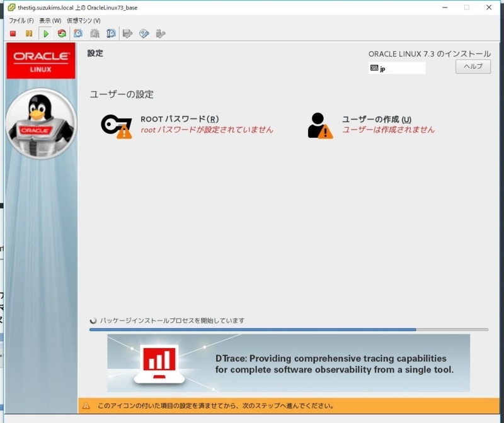Image resolution: width=504 pixels, height=423 pixels.
Task: Click 'パッケージインストールプロセスを開始しています' status text
Action: (172, 320)
